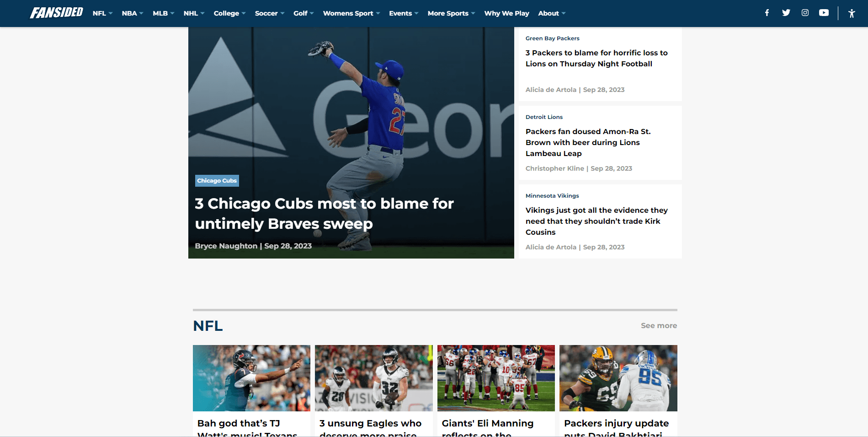Image resolution: width=868 pixels, height=437 pixels.
Task: Open Giants' Eli Manning headline
Action: (x=487, y=427)
